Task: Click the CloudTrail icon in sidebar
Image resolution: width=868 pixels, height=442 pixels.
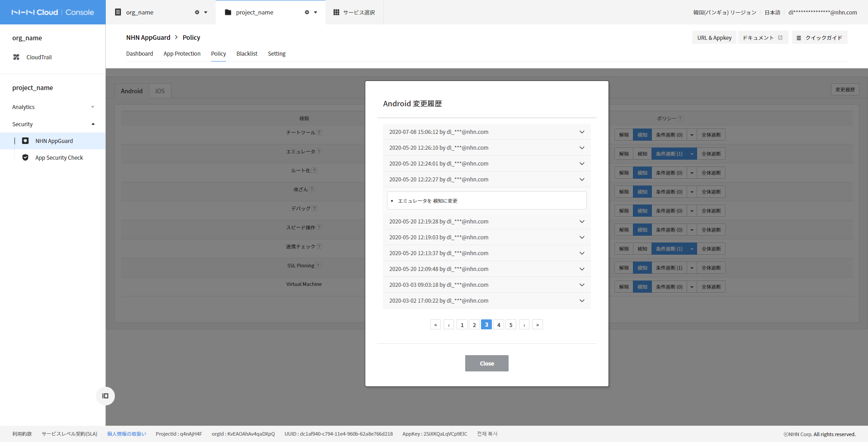Action: point(16,57)
